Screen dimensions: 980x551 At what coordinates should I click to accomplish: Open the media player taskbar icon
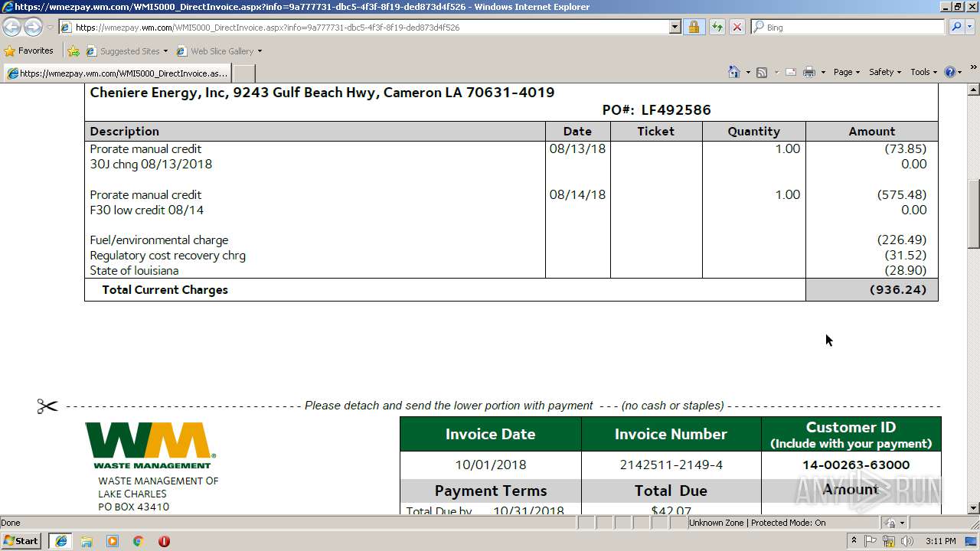[113, 541]
